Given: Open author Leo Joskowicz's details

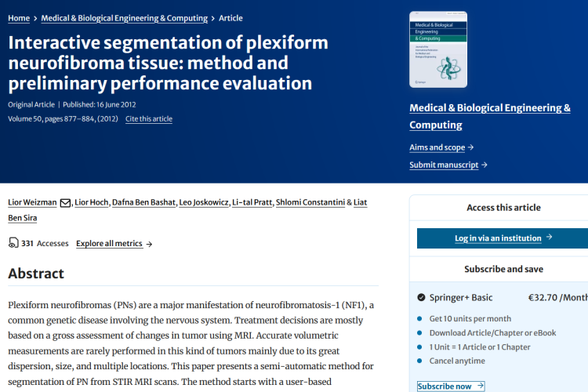Looking at the screenshot, I should click(x=205, y=202).
